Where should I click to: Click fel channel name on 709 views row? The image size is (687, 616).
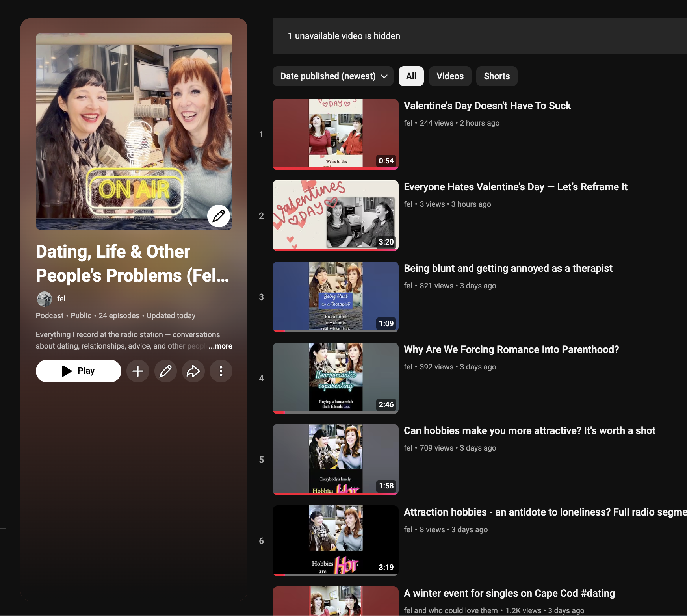(408, 448)
